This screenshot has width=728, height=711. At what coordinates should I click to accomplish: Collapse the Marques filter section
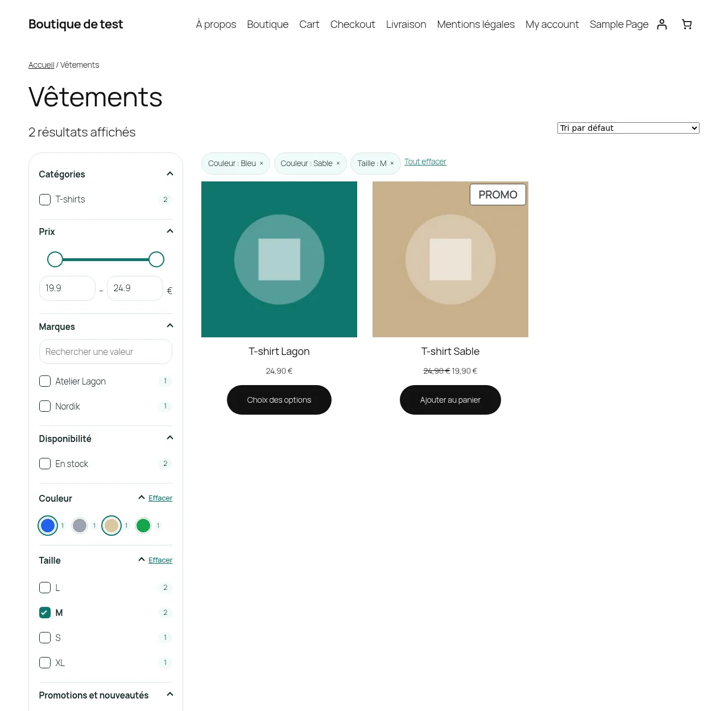click(169, 326)
